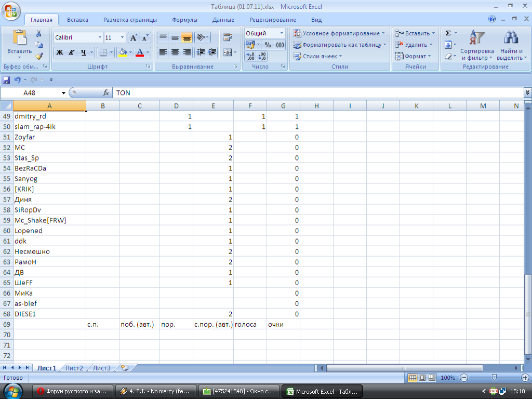Screen dimensions: 532x399
Task: Open number format Общий dropdown
Action: pos(282,33)
